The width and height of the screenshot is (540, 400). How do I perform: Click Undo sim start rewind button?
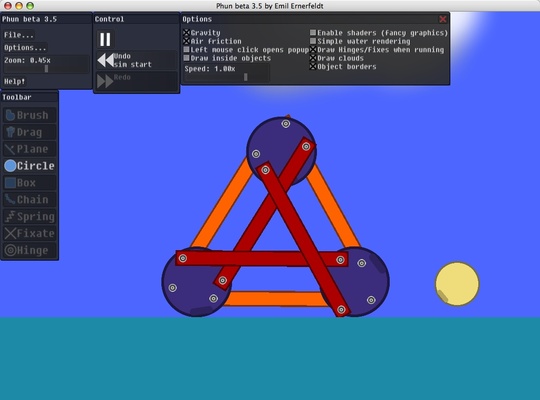tap(136, 60)
